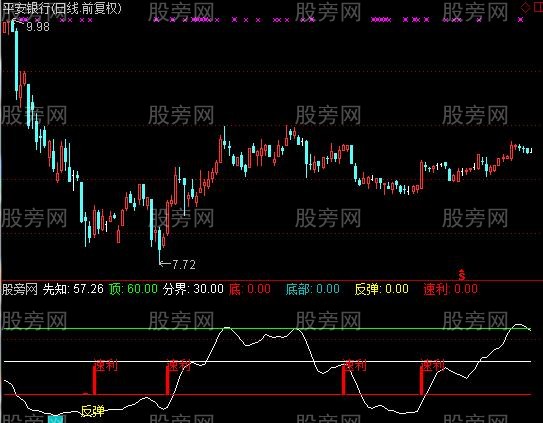Click the green 顶 60 level line

267,328
